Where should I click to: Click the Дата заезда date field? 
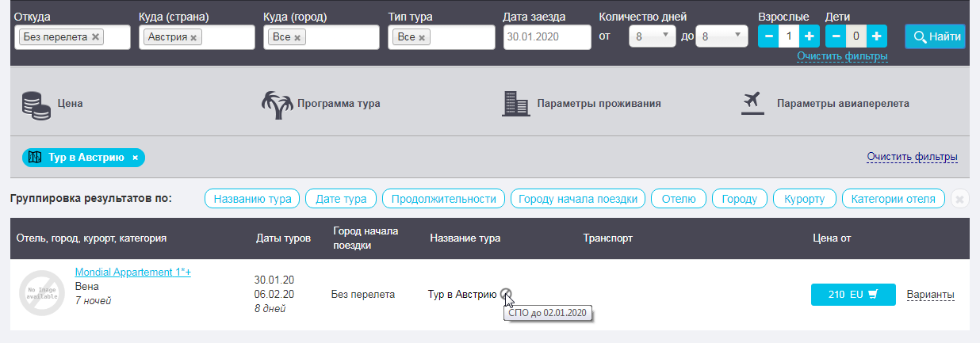coord(547,37)
